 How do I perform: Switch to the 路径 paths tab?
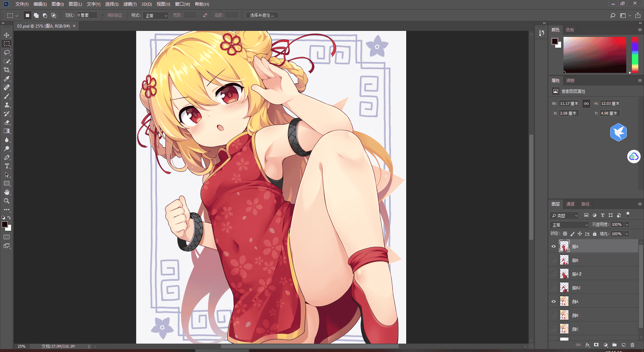[x=585, y=204]
